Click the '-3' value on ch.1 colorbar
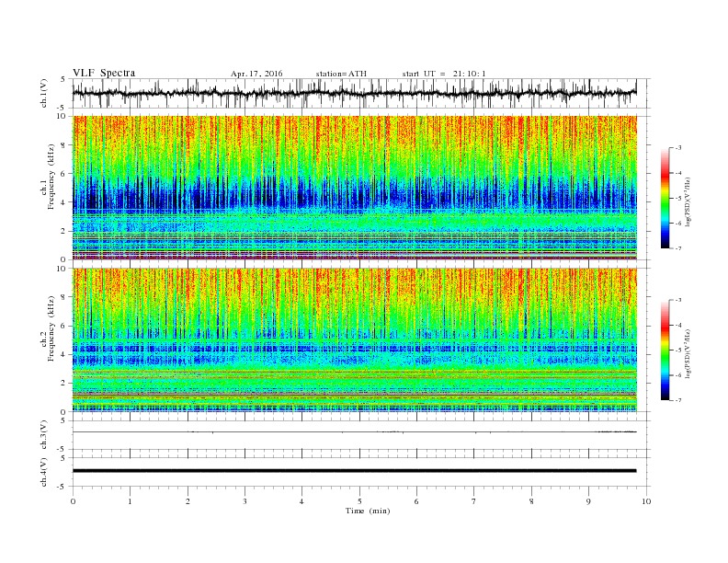The height and width of the screenshot is (563, 728). 678,148
